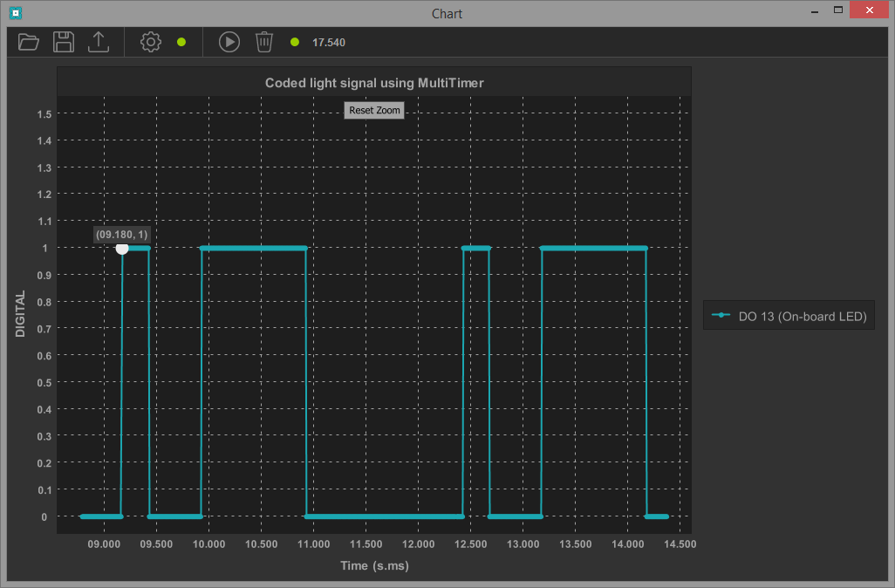The width and height of the screenshot is (895, 588).
Task: Click the white data point marker at 09.180
Action: 122,249
